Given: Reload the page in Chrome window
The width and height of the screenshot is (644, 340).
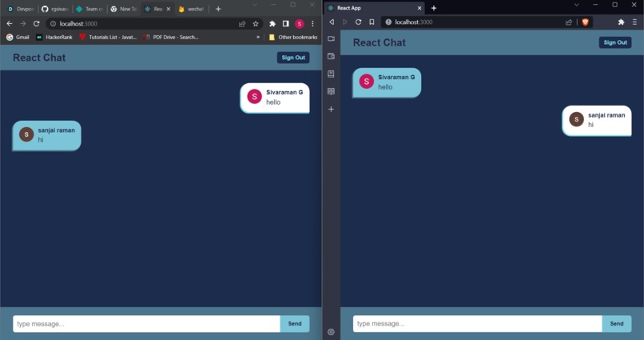Looking at the screenshot, I should coord(37,24).
